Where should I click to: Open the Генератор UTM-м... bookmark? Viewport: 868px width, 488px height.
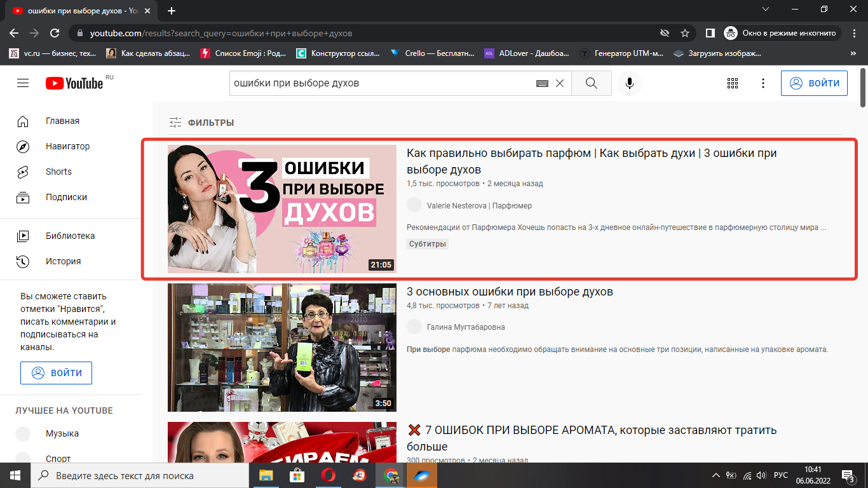tap(623, 53)
